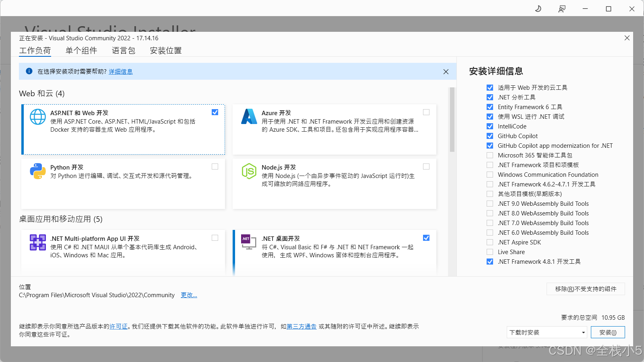The width and height of the screenshot is (644, 362).
Task: Close the installation dialog with X
Action: pos(627,38)
